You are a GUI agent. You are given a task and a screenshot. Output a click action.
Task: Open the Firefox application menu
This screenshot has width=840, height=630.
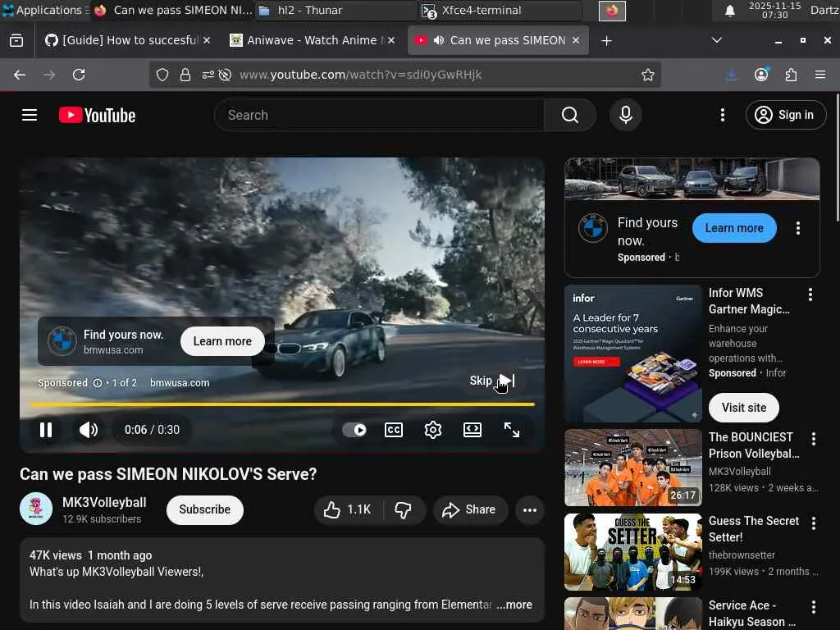click(820, 75)
